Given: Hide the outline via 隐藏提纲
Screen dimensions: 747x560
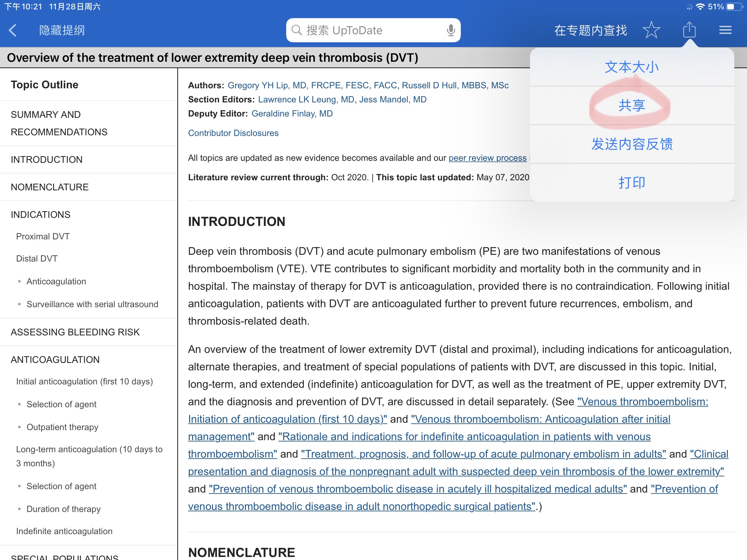Looking at the screenshot, I should coord(62,30).
